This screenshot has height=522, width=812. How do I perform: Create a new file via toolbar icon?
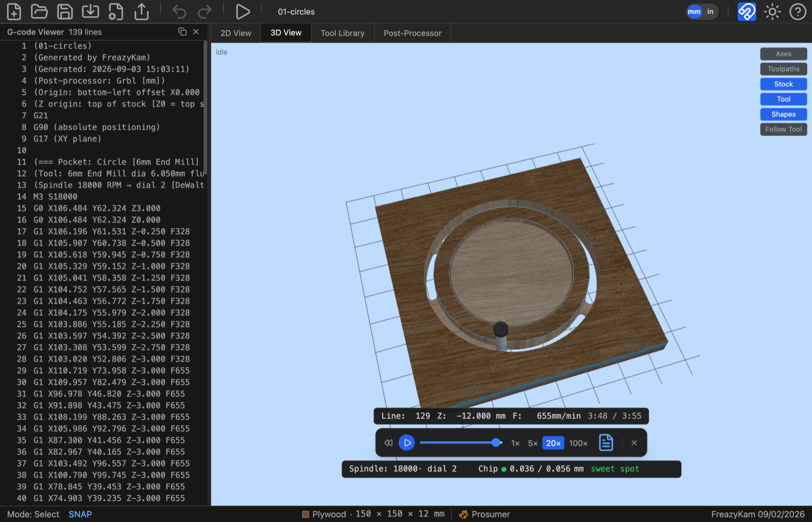click(14, 11)
